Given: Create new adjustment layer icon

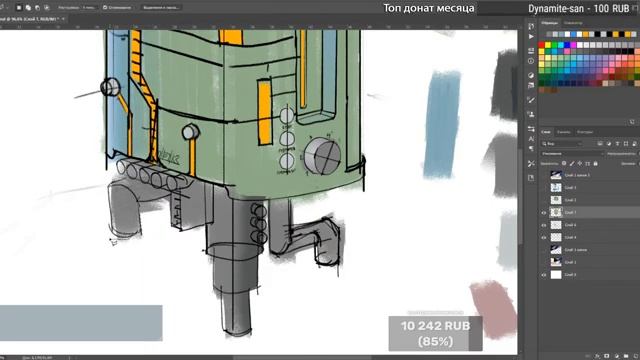Looking at the screenshot, I should (616, 356).
